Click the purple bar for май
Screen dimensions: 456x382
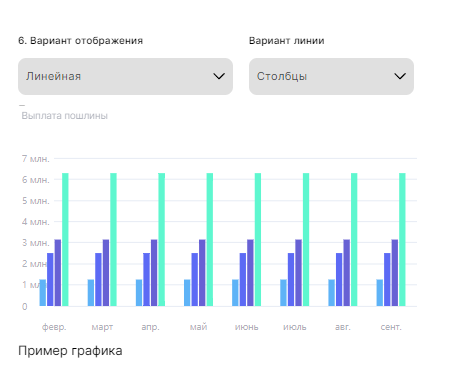click(x=202, y=273)
